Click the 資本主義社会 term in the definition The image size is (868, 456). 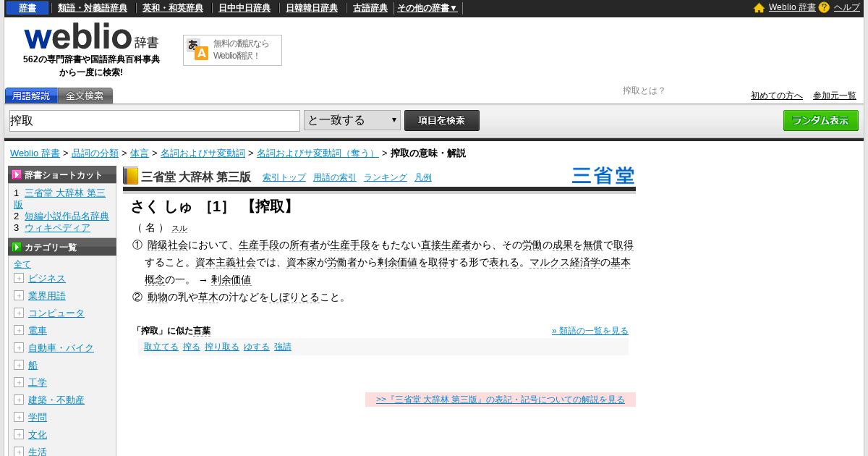point(226,262)
